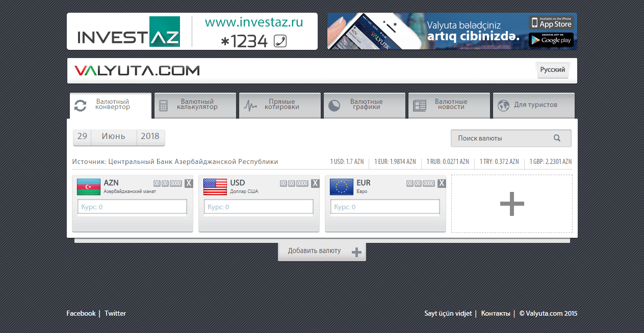Click the newspaper news icon
The height and width of the screenshot is (333, 644).
tap(419, 105)
